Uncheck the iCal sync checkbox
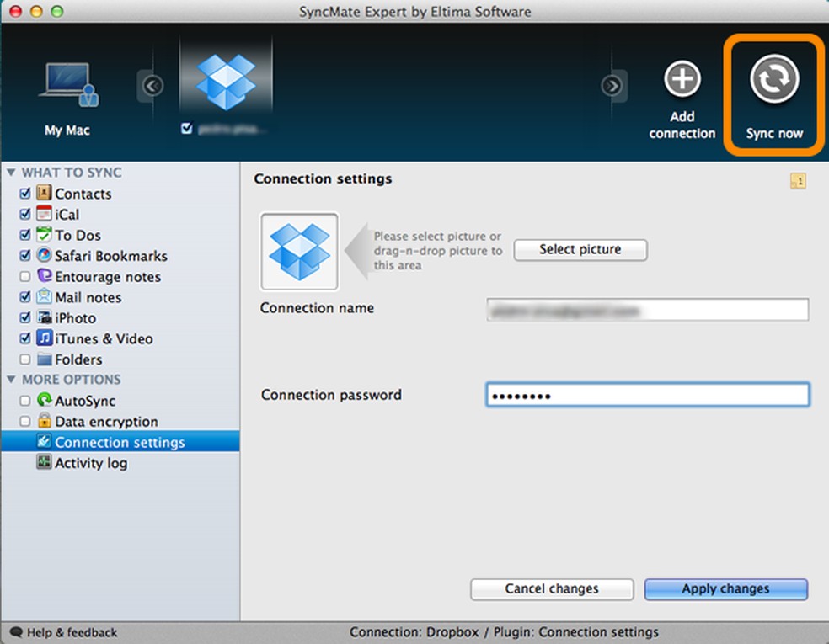The width and height of the screenshot is (829, 644). point(24,214)
